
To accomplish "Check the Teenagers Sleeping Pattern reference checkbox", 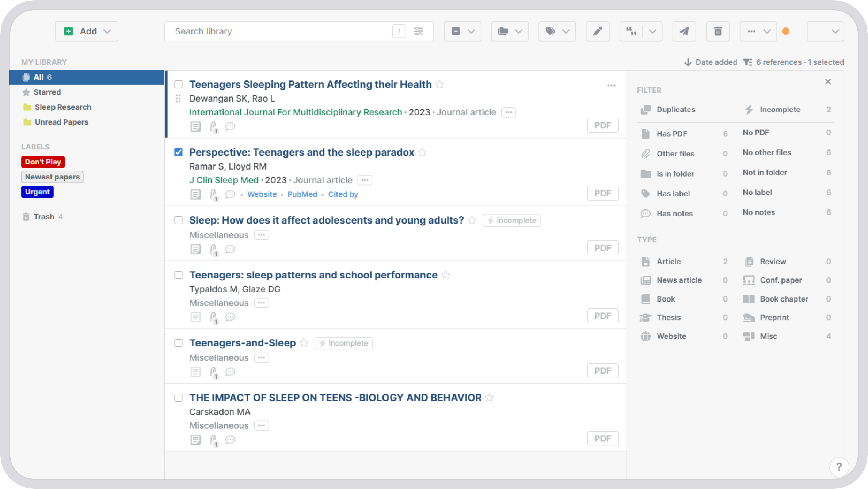I will click(x=178, y=84).
